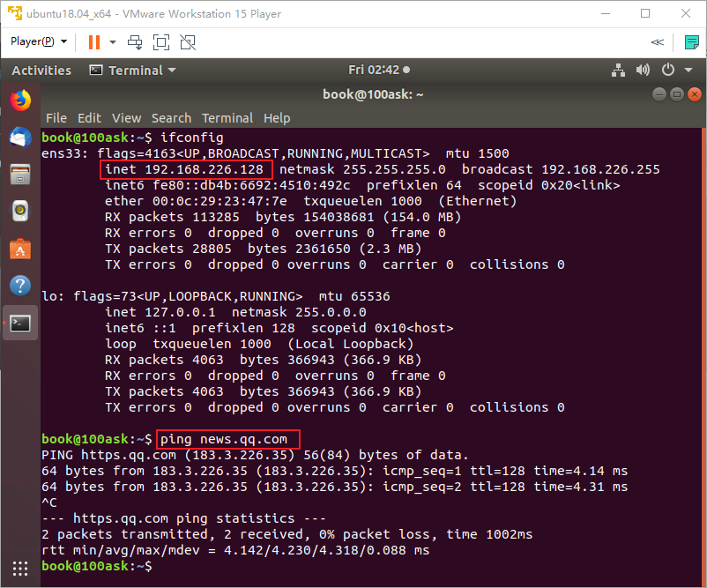Screen dimensions: 707x588
Task: Collapse the toolbar with double-arrow icon
Action: click(x=657, y=42)
